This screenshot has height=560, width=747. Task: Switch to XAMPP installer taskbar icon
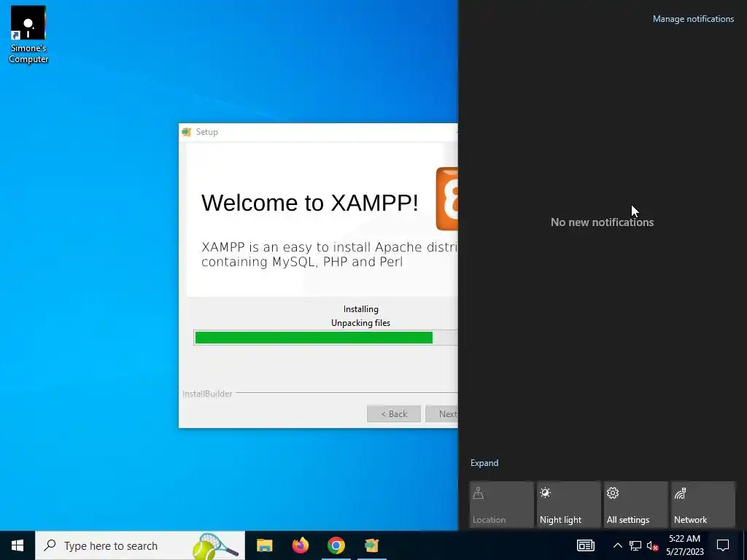point(371,545)
